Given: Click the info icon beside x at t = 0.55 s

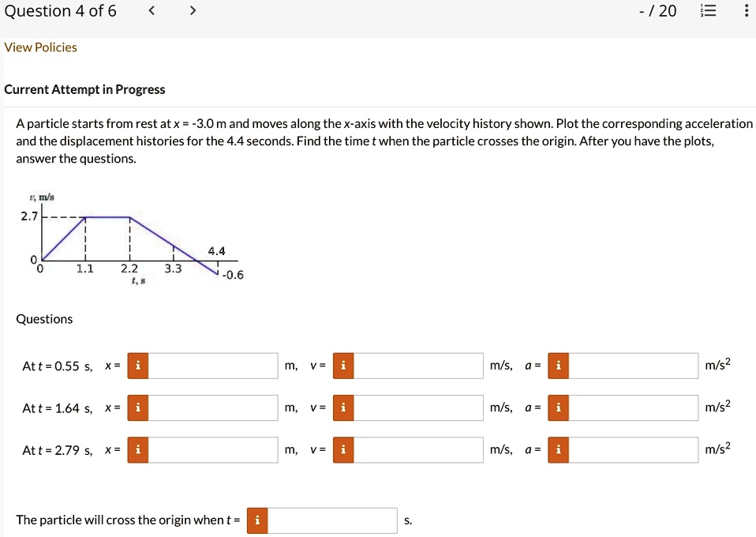Looking at the screenshot, I should pyautogui.click(x=137, y=366).
